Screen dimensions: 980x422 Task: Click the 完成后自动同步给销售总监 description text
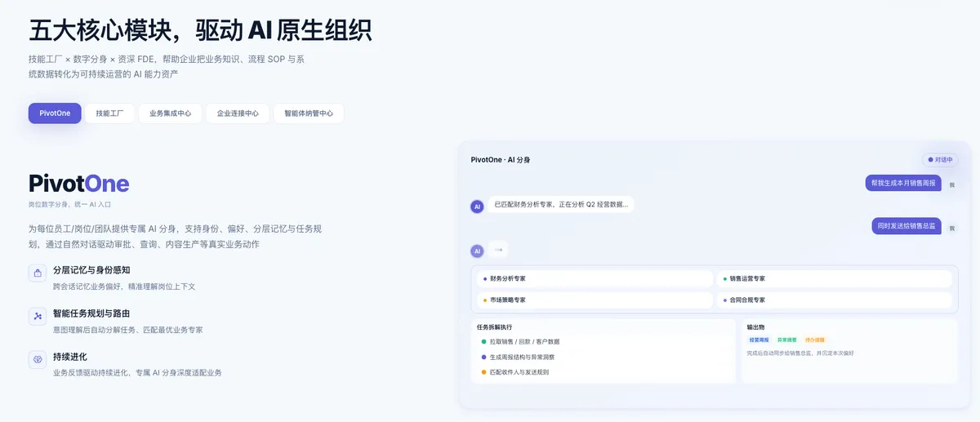[x=800, y=353]
